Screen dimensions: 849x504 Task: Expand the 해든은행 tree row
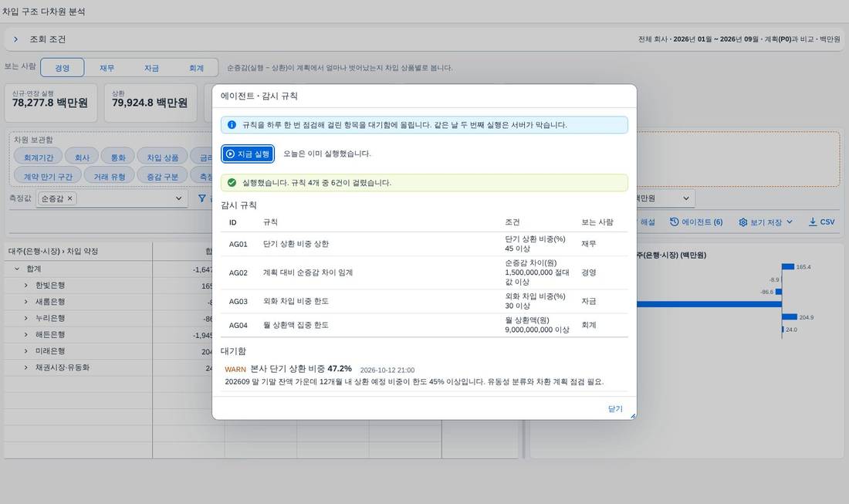tap(25, 334)
